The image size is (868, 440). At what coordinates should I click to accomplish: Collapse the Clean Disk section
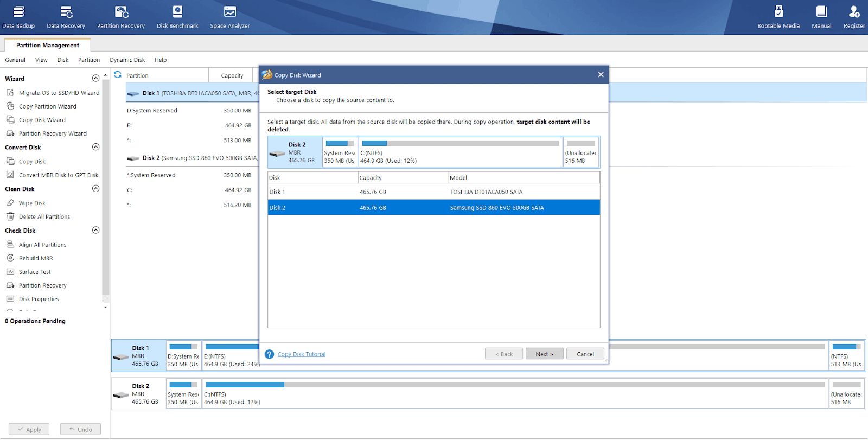tap(96, 189)
